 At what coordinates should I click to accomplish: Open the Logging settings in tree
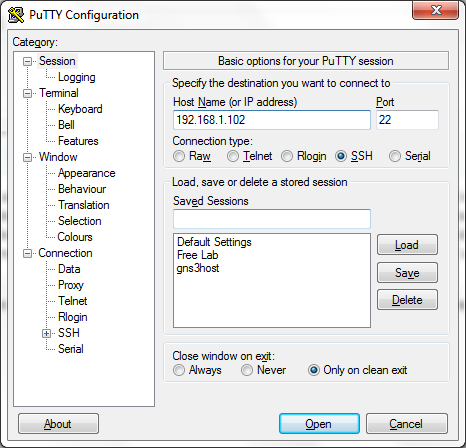click(x=77, y=77)
